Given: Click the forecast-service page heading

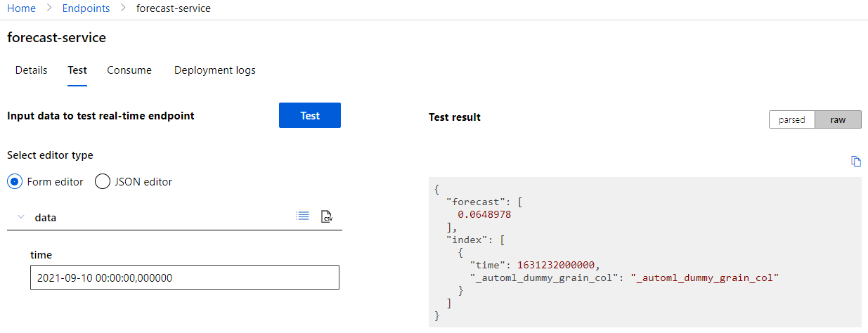Looking at the screenshot, I should 57,38.
